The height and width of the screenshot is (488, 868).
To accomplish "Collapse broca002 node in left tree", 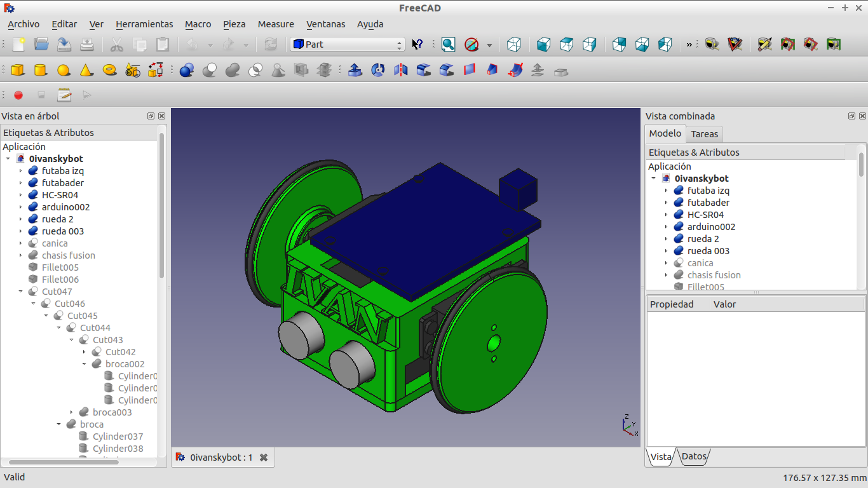I will 84,364.
